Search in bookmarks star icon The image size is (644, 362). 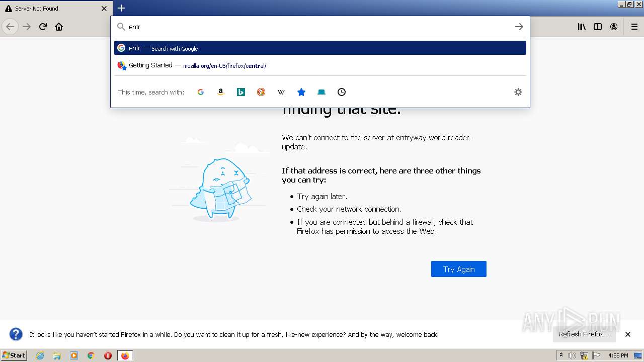tap(301, 92)
